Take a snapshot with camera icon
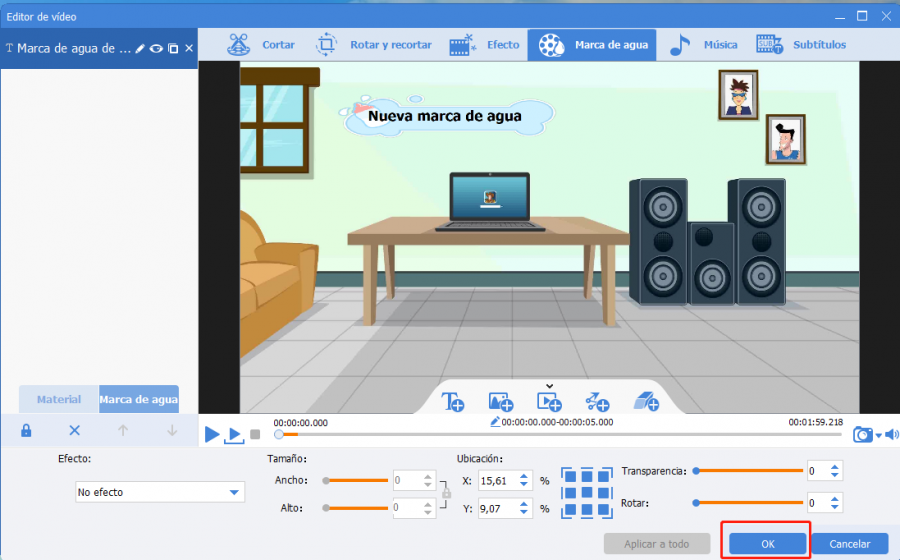This screenshot has height=560, width=900. 863,434
